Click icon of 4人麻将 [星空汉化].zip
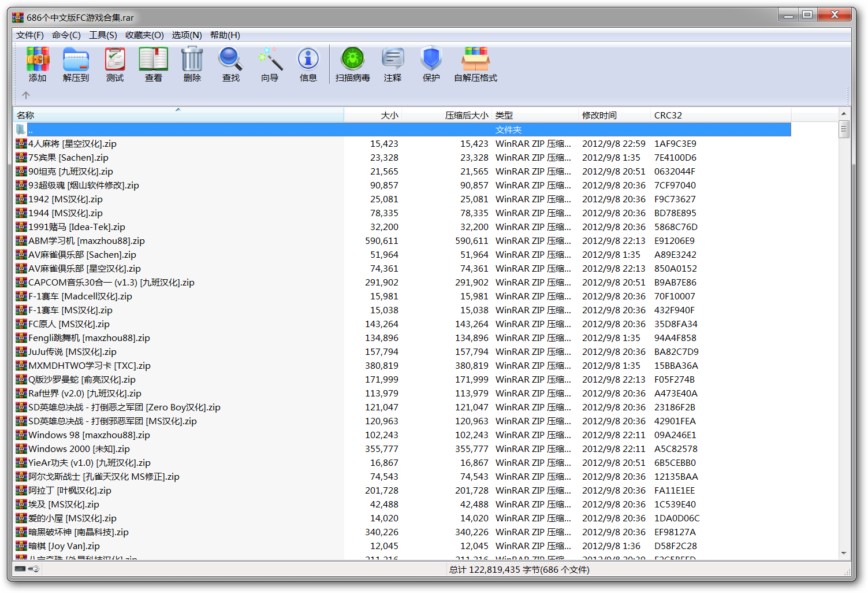The height and width of the screenshot is (593, 868). pyautogui.click(x=21, y=143)
